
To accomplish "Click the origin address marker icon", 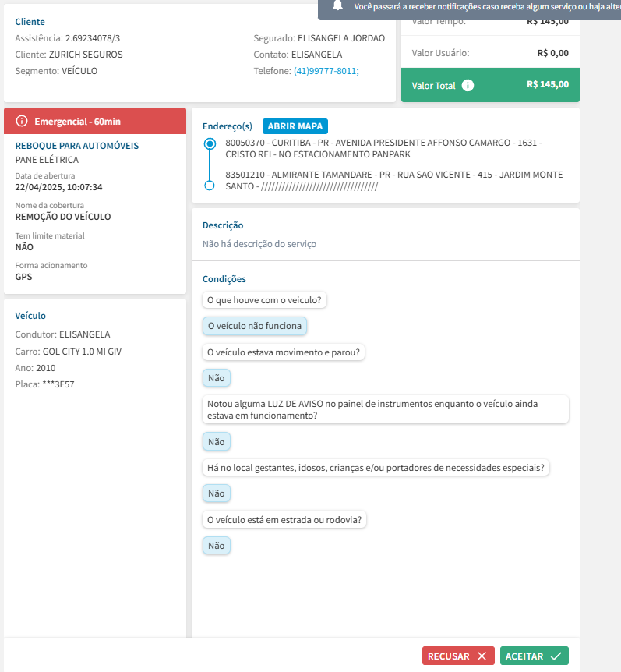I will [x=209, y=144].
